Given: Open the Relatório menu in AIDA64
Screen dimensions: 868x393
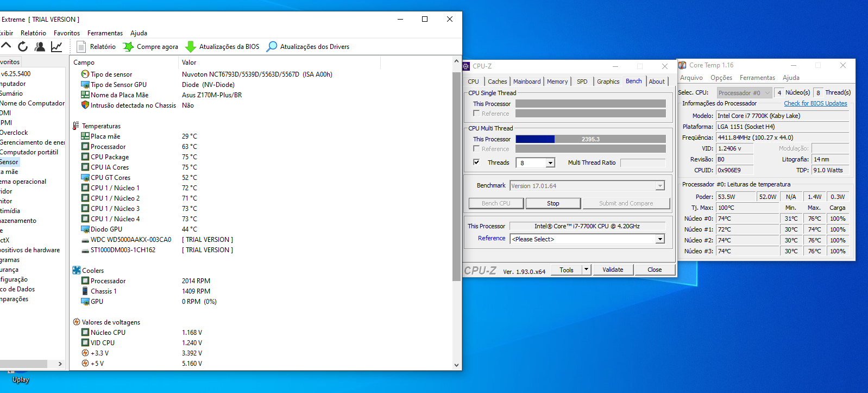Looking at the screenshot, I should tap(33, 33).
